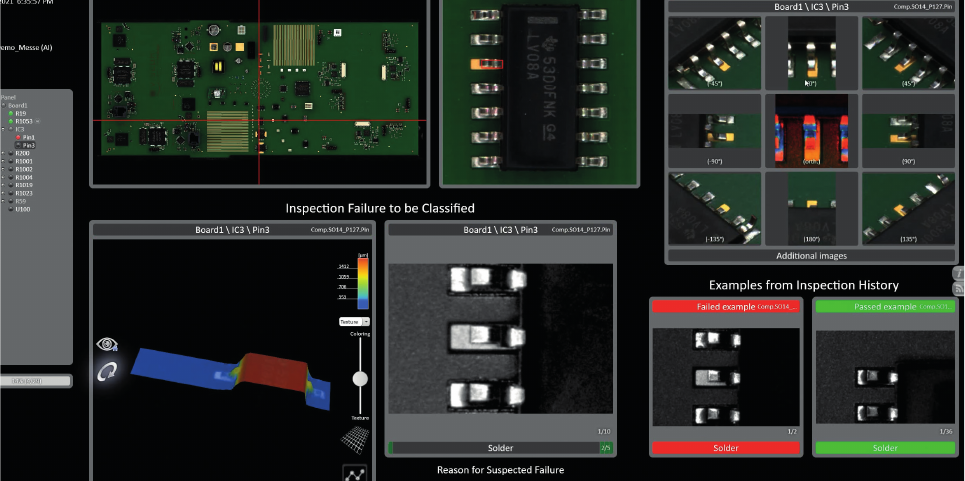
Task: Select U100 in the panel tree
Action: [x=23, y=209]
